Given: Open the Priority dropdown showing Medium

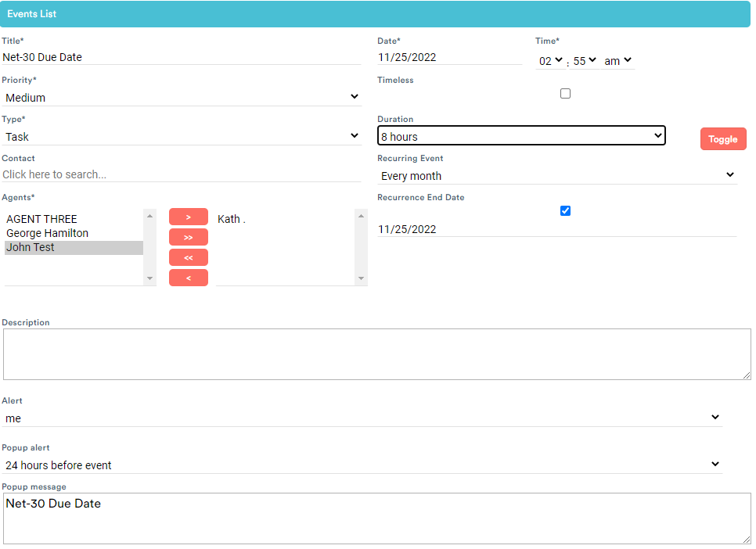Looking at the screenshot, I should pyautogui.click(x=182, y=97).
